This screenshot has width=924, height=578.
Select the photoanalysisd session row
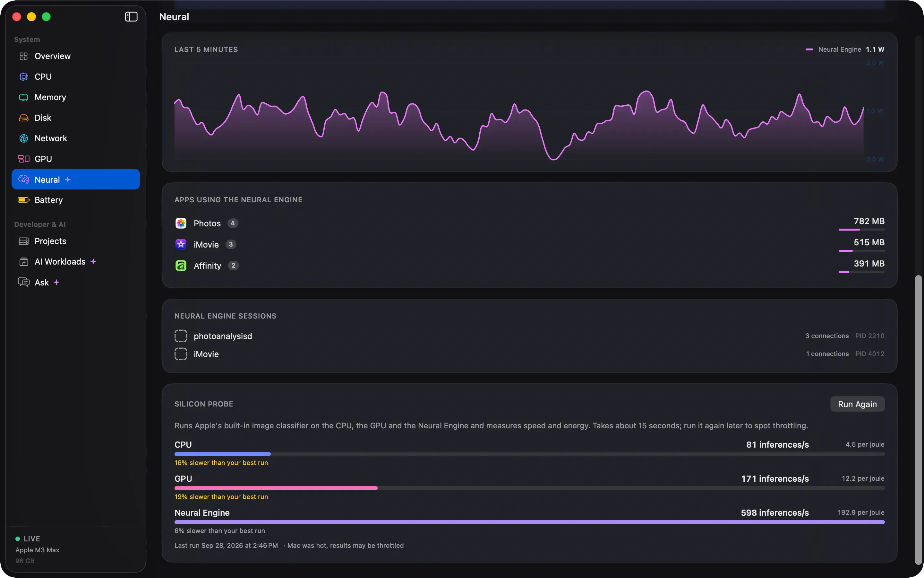pyautogui.click(x=530, y=336)
